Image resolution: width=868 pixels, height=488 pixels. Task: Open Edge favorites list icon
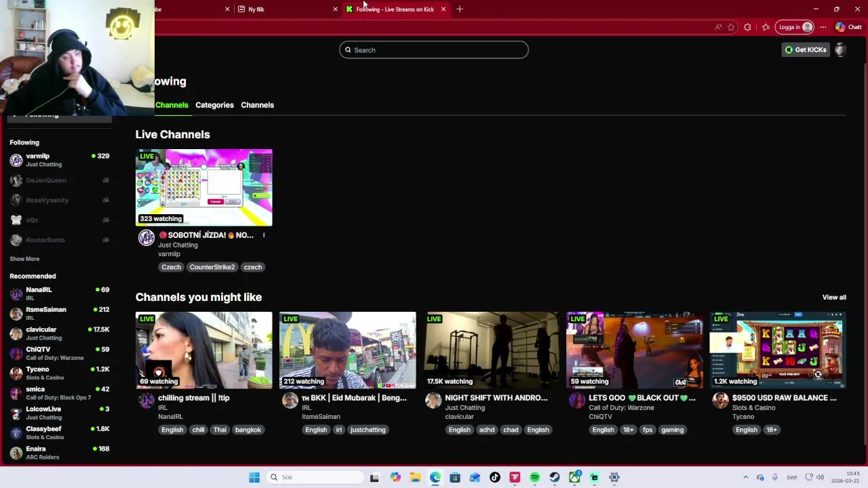coord(766,27)
